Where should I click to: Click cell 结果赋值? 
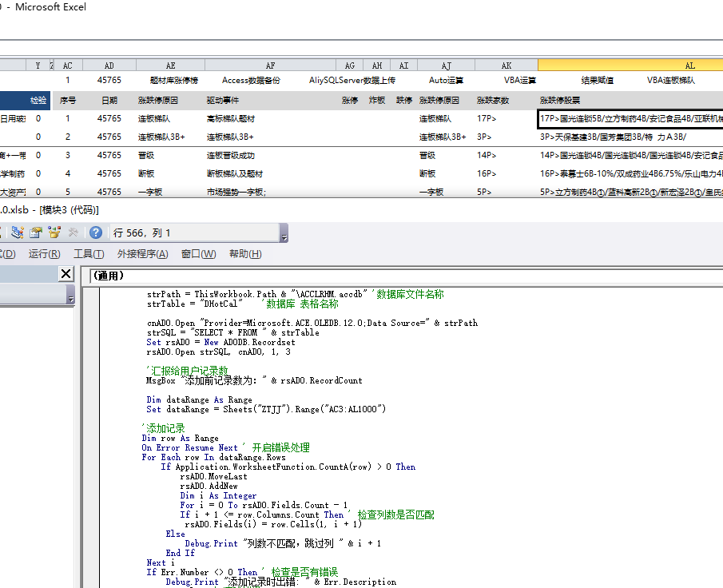coord(597,80)
